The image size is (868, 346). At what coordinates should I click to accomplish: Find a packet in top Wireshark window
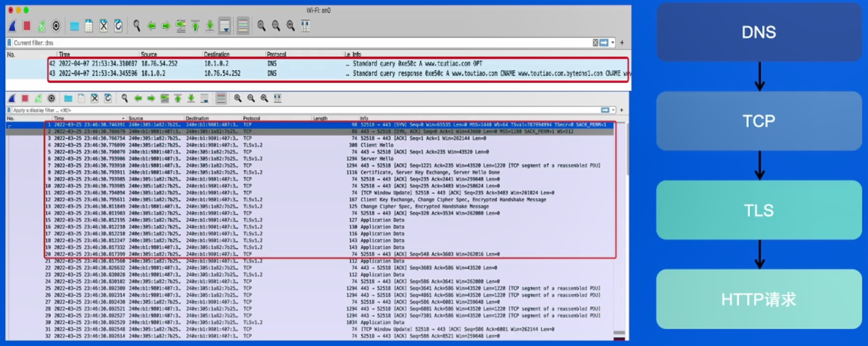click(137, 26)
